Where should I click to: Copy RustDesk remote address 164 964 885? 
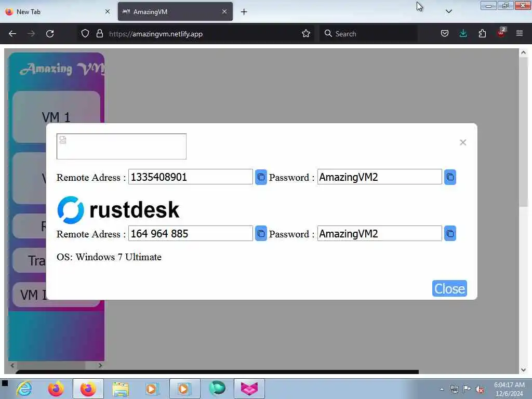click(x=261, y=233)
